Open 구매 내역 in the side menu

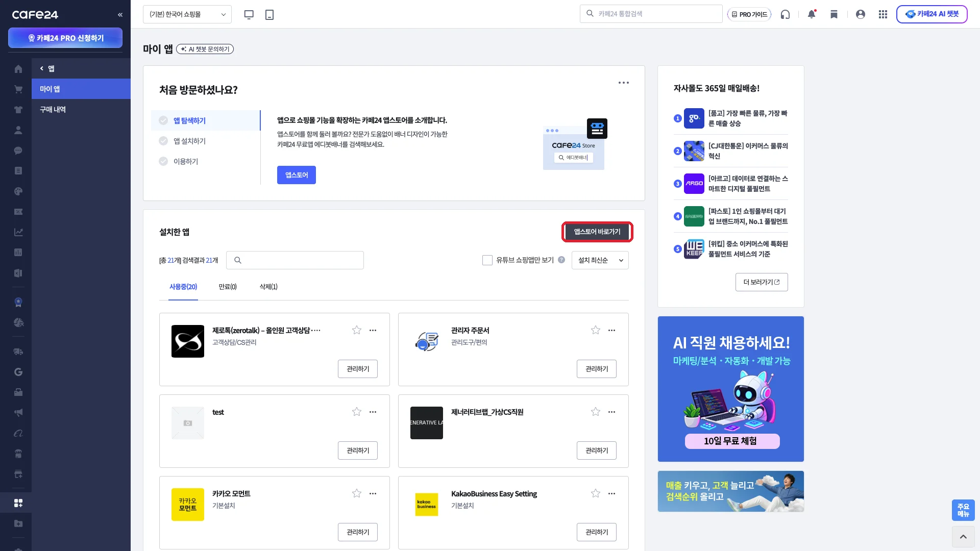click(x=81, y=109)
